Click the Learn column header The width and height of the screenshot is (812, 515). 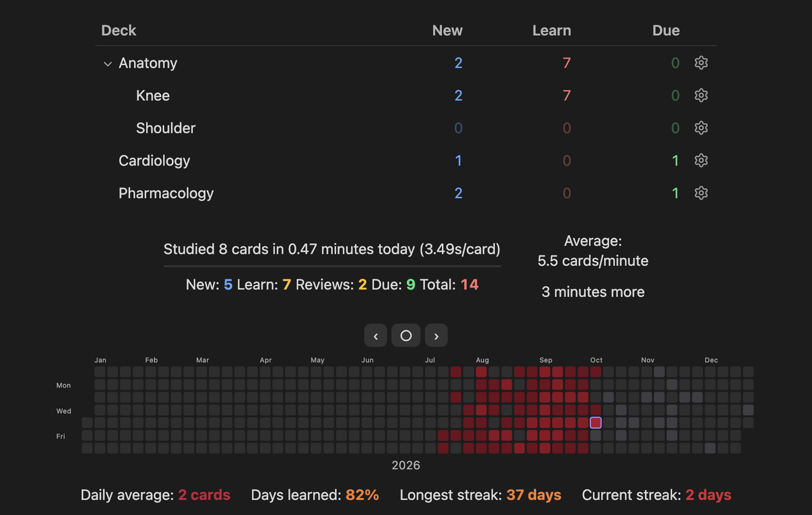[x=551, y=30]
